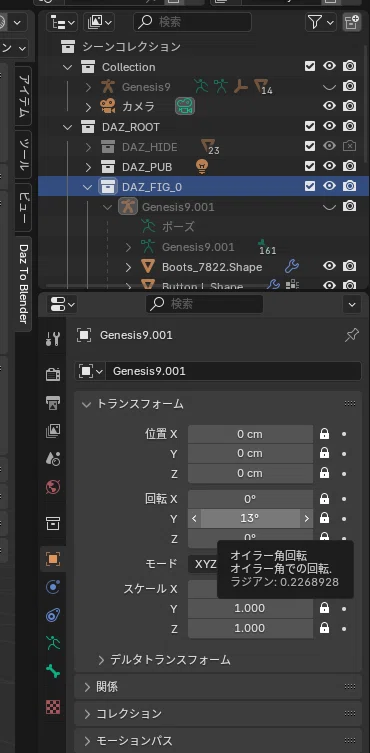
Task: Collapse the Collection tree node
Action: 67,67
